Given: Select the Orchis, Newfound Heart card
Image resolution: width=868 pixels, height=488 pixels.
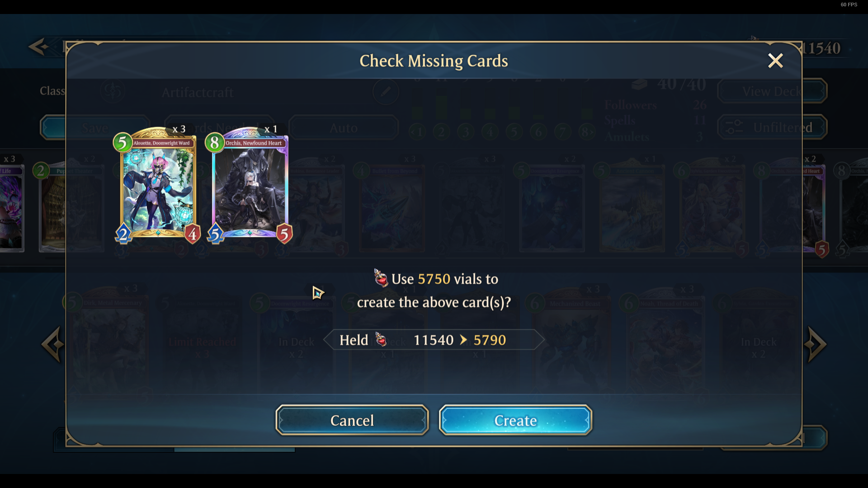Looking at the screenshot, I should (250, 185).
